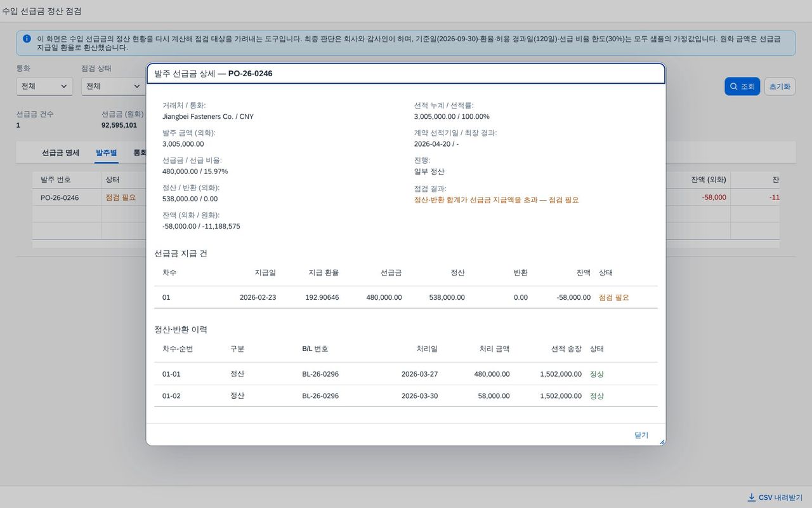Click the magnifier icon on the 조회 button

pos(733,86)
